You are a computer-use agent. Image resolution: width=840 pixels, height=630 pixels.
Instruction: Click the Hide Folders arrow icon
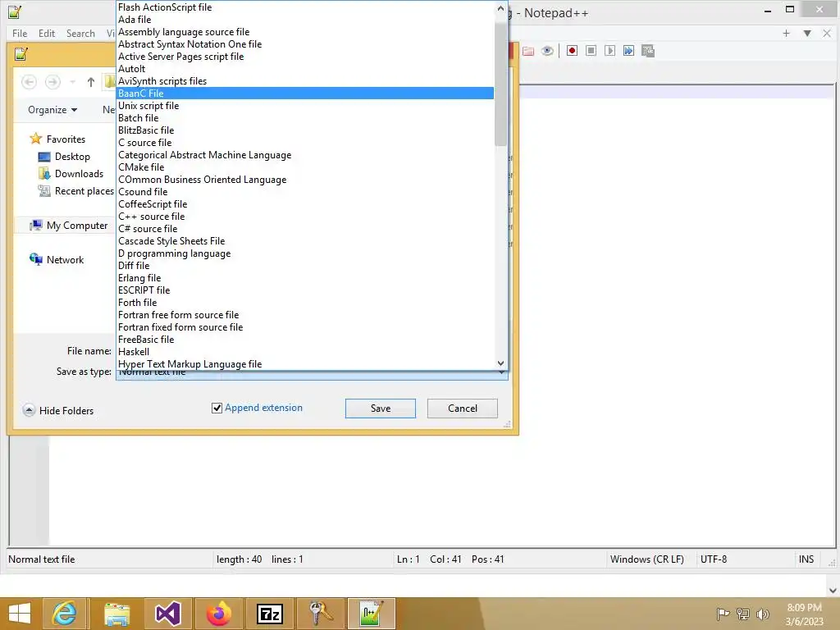pos(29,410)
